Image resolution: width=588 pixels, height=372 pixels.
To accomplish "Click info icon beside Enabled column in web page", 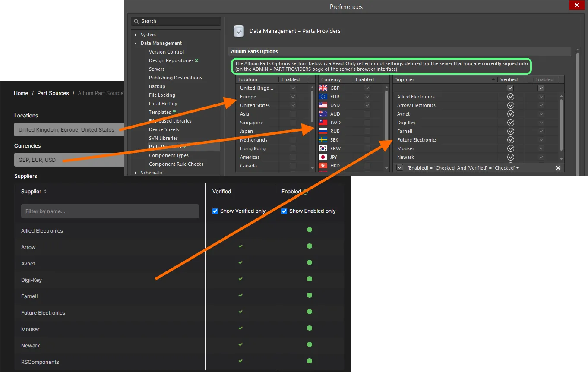I will click(305, 192).
